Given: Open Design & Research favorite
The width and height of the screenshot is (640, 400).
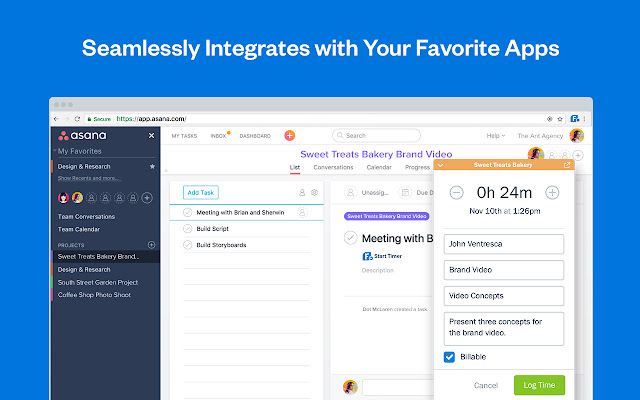Looking at the screenshot, I should coord(84,167).
